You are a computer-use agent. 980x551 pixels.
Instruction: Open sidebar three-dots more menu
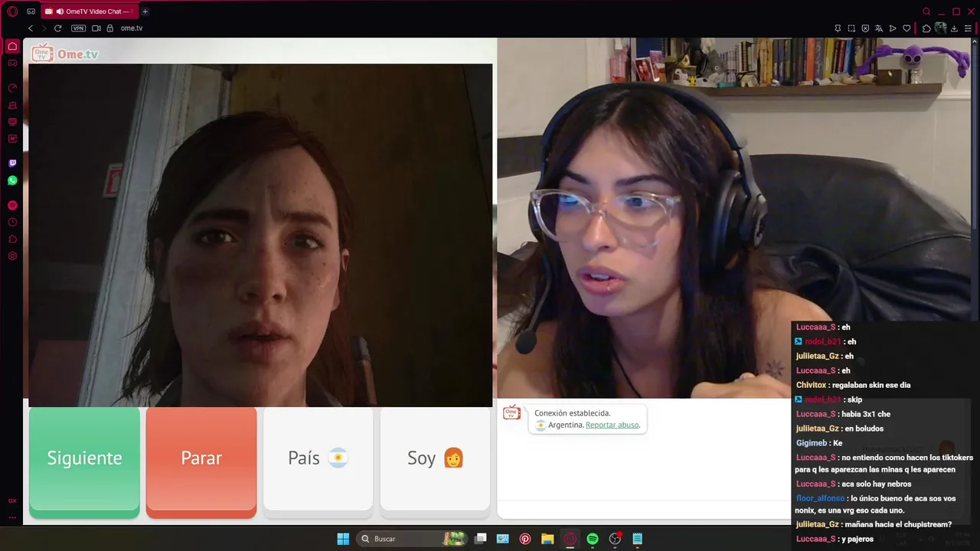coord(12,517)
